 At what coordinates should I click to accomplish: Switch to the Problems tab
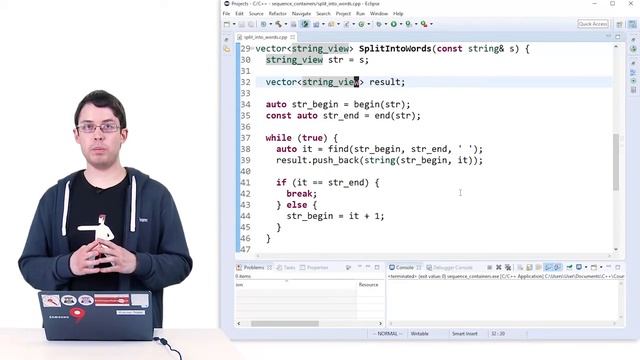tap(254, 268)
